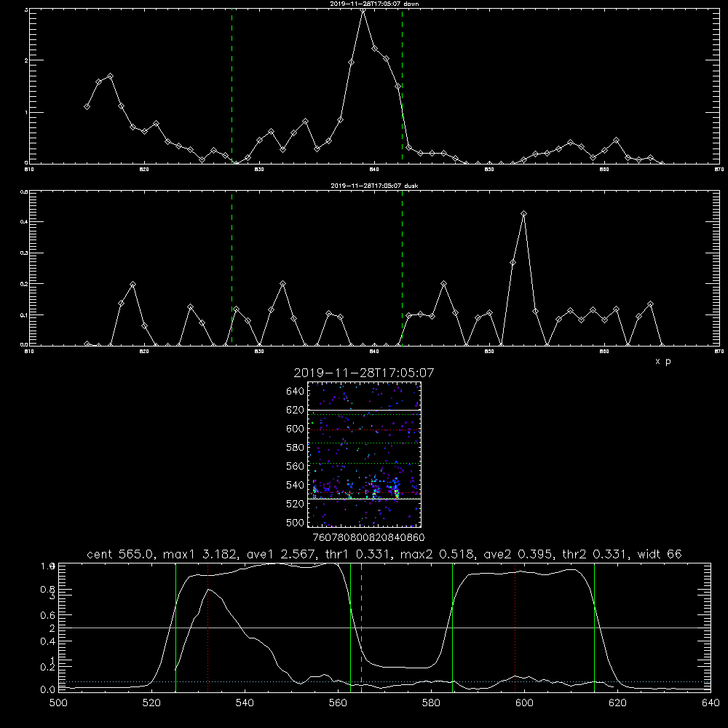This screenshot has height=728, width=728.
Task: Select the 'widt 66' value in stats line
Action: 660,554
